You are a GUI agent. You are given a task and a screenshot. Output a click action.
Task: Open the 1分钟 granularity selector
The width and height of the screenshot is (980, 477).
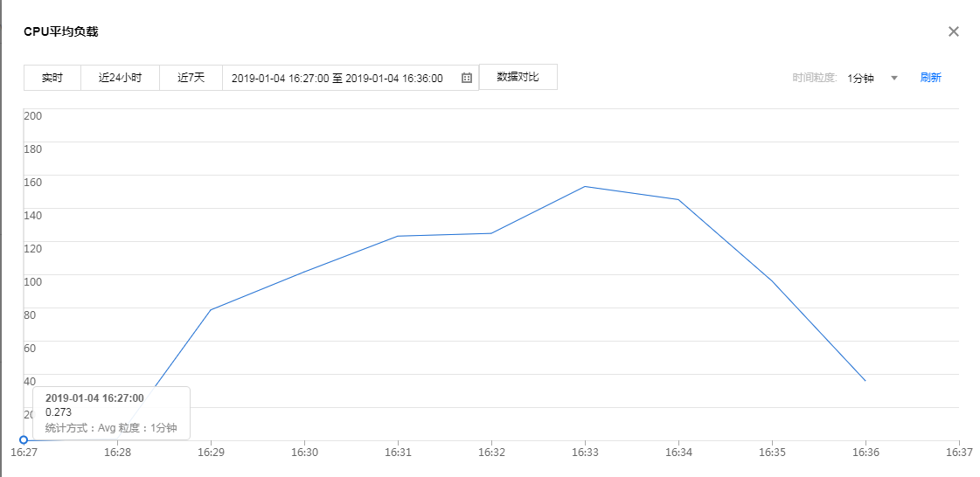[861, 78]
